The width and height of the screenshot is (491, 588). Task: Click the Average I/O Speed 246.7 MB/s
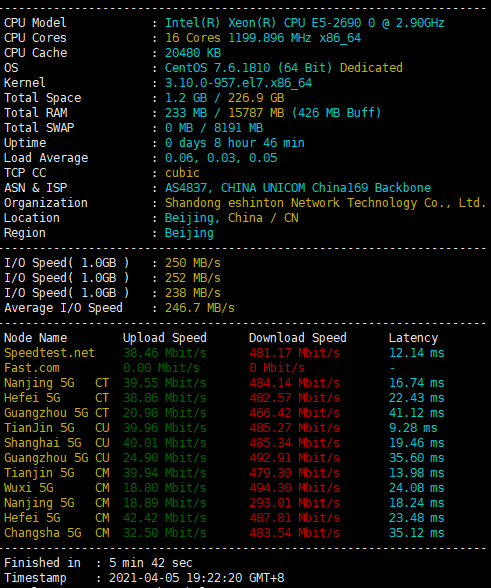pyautogui.click(x=200, y=308)
